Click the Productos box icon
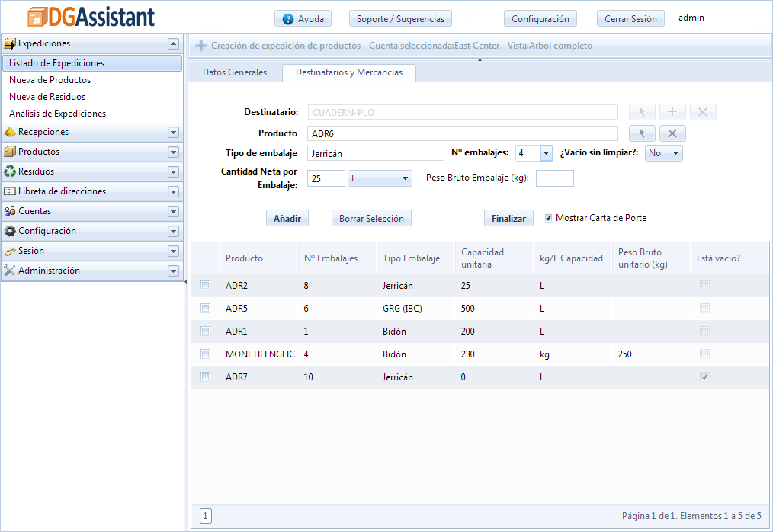The image size is (773, 532). point(10,152)
